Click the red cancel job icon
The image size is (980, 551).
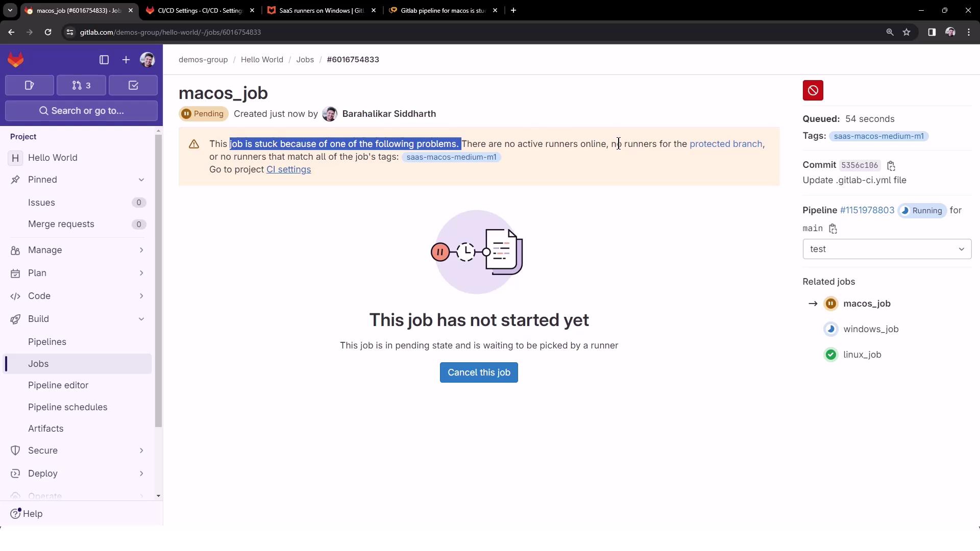click(x=813, y=91)
